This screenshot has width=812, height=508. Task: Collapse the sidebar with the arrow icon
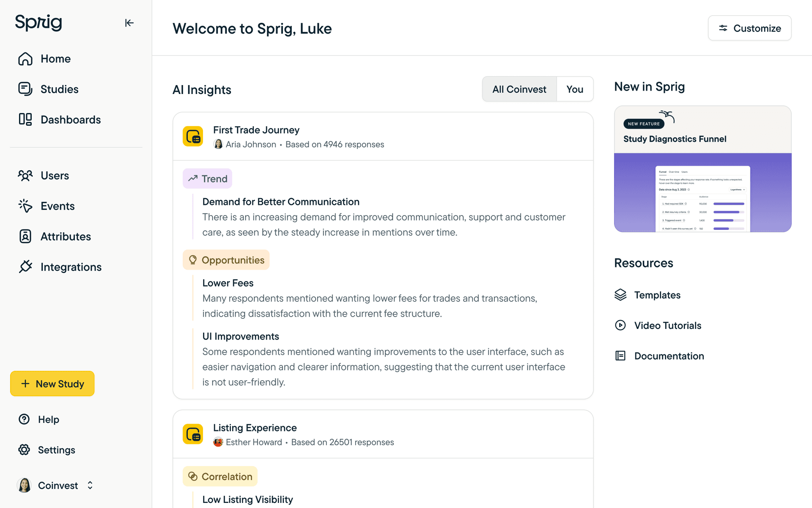click(x=129, y=23)
